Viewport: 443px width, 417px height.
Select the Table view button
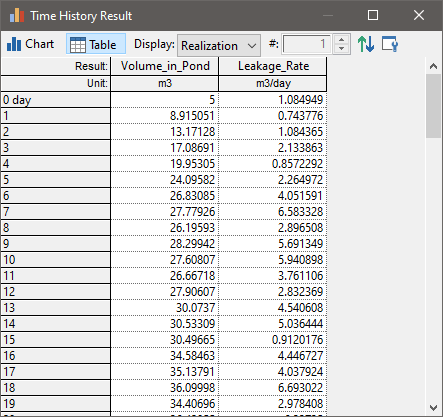96,44
